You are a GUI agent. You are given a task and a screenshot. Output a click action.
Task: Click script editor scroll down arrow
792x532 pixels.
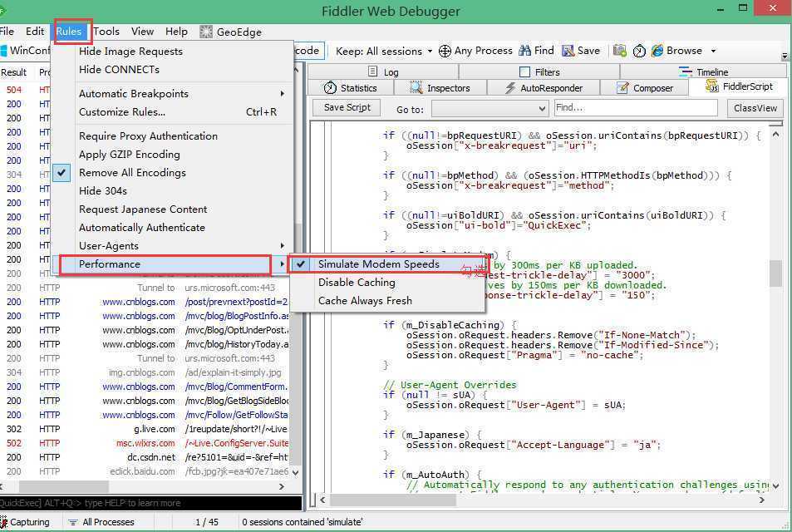(x=776, y=486)
